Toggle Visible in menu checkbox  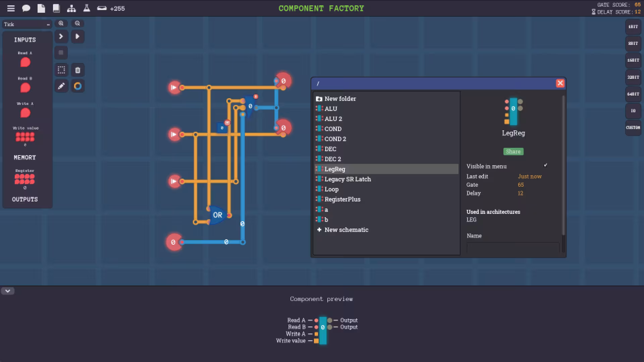tap(545, 165)
